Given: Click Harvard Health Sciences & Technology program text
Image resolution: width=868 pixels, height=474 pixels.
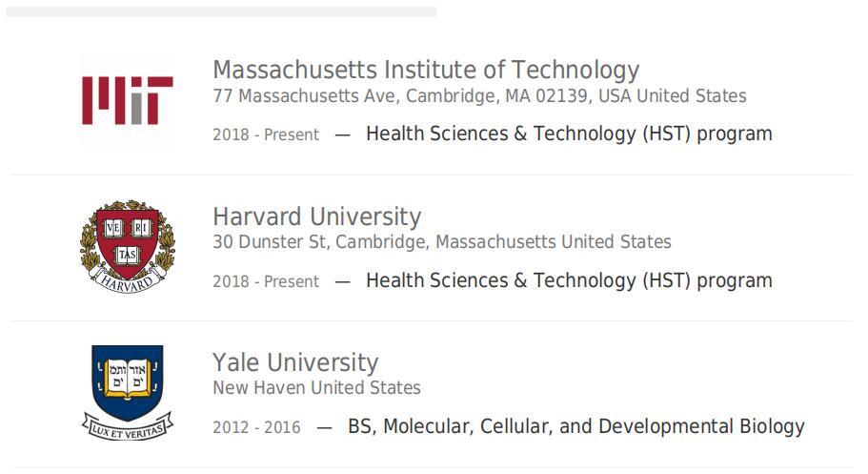Looking at the screenshot, I should [569, 280].
